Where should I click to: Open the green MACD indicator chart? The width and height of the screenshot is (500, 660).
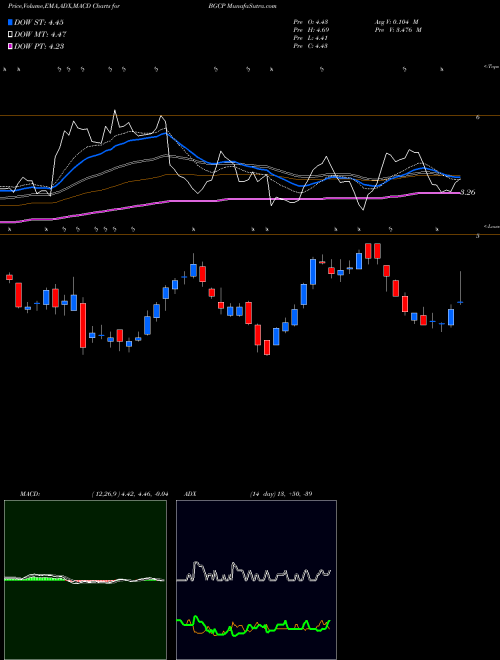tap(85, 580)
